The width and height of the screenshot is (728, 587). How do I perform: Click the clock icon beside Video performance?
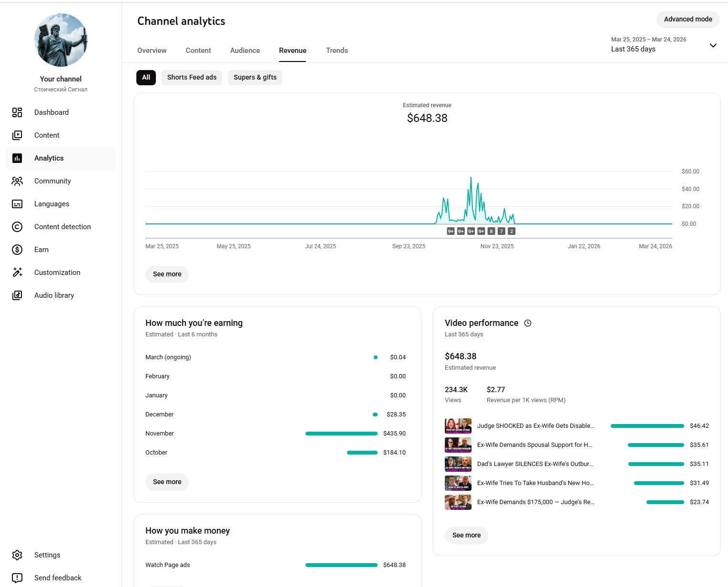528,323
